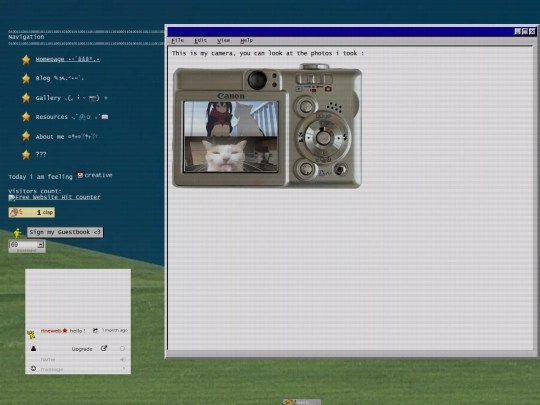This screenshot has height=405, width=540.
Task: Click the Canon logo on the camera
Action: pos(231,96)
